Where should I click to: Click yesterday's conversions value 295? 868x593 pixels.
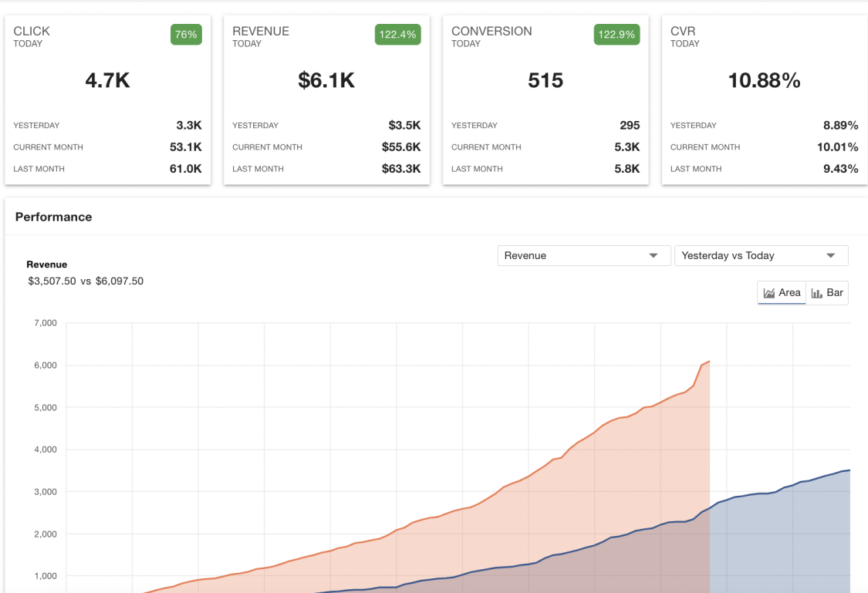coord(630,125)
